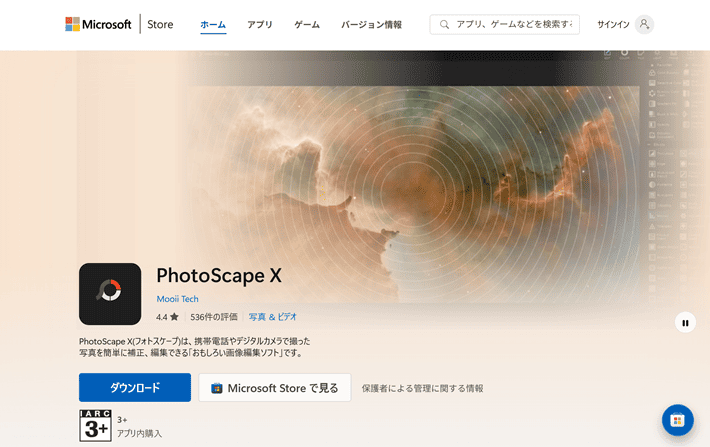
Task: Open the user account avatar icon
Action: point(644,24)
